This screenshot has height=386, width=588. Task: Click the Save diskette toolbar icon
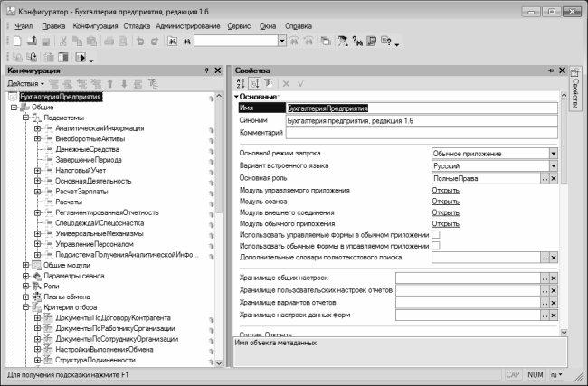click(44, 42)
